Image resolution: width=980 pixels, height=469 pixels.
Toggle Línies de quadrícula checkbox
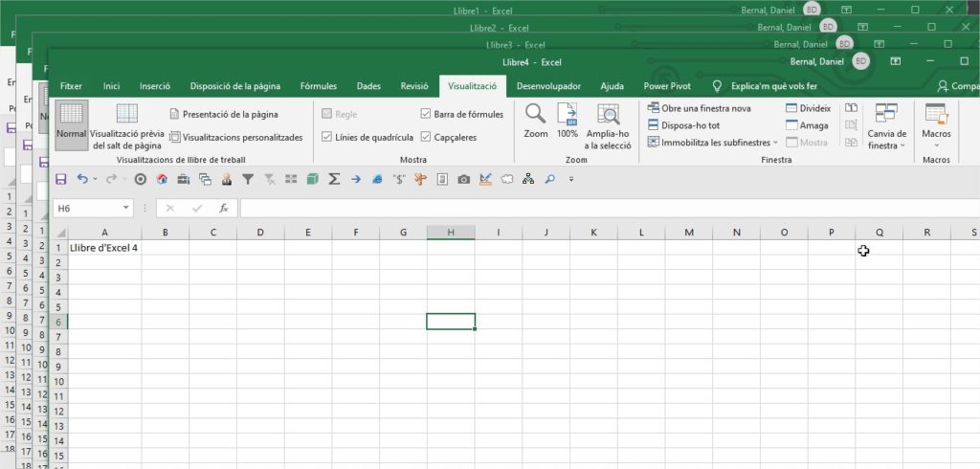pyautogui.click(x=326, y=137)
